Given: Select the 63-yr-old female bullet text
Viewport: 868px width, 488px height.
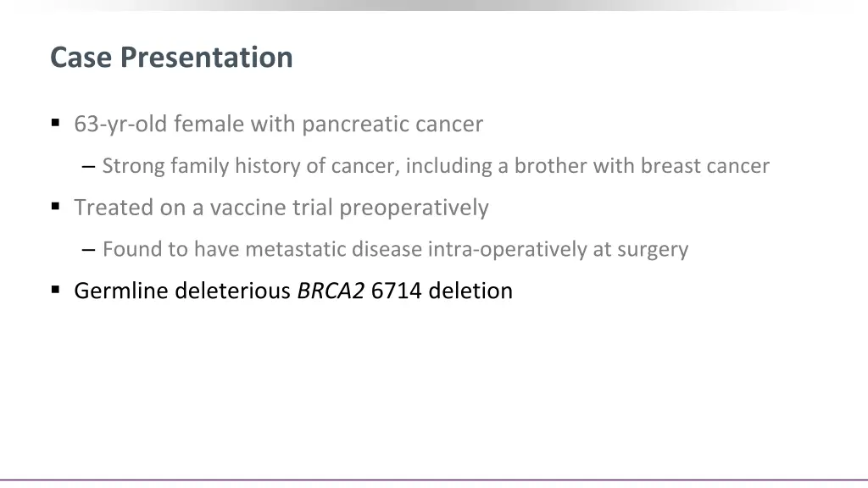Looking at the screenshot, I should [x=278, y=124].
